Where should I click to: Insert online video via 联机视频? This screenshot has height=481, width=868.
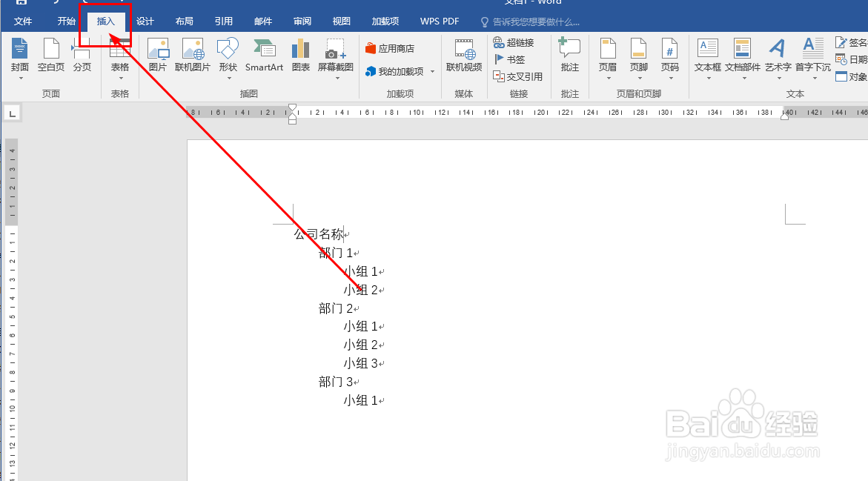tap(463, 58)
